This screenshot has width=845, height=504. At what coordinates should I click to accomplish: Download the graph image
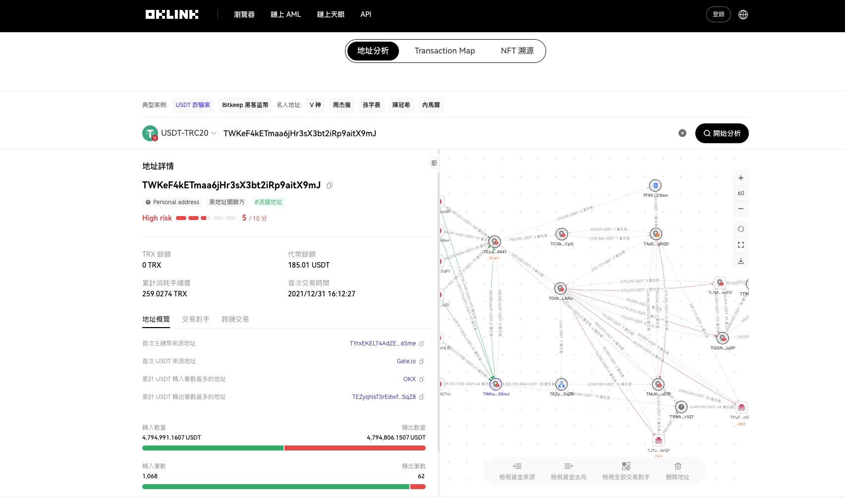tap(741, 261)
